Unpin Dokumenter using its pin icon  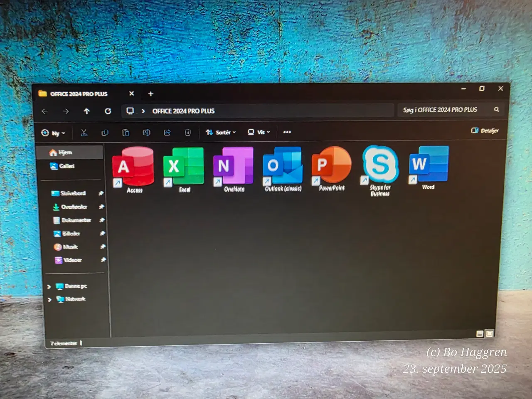[102, 220]
